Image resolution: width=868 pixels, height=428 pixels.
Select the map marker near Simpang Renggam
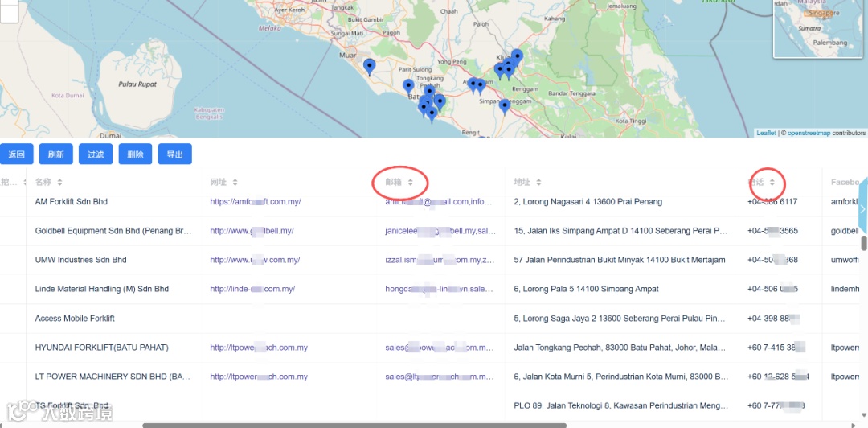coord(504,106)
